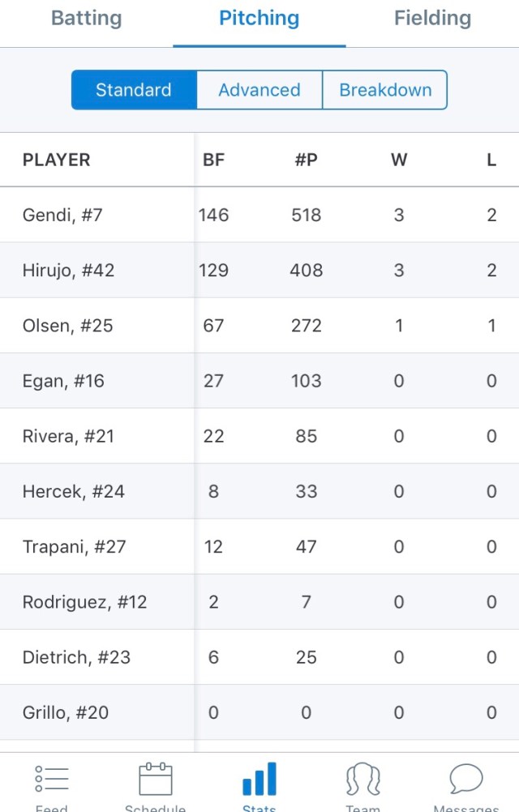Open the Feed list icon
519x812 pixels.
(52, 780)
